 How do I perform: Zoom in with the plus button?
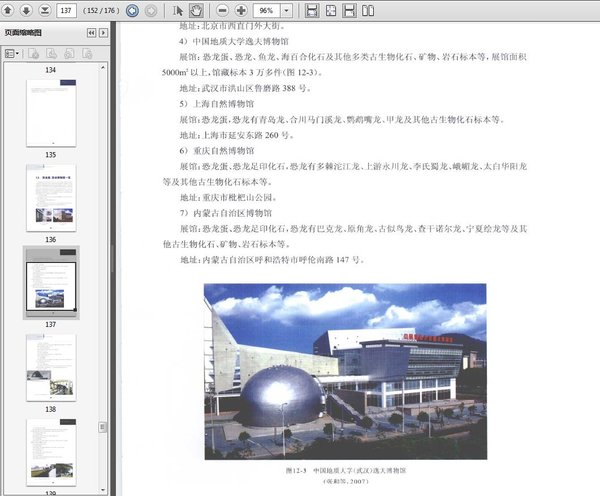point(241,10)
